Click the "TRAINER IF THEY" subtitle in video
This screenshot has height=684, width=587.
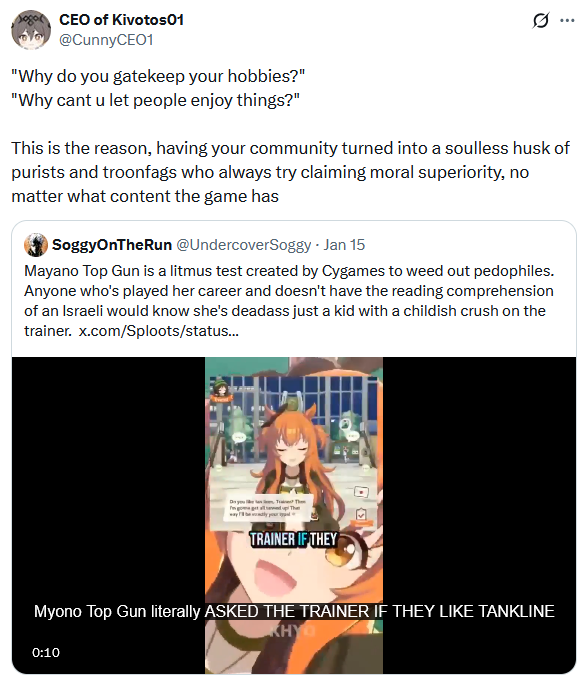click(294, 540)
